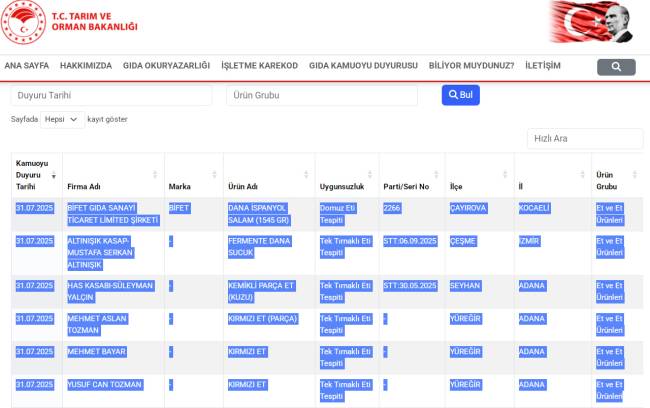Open BİLİYOR MUYDUNUZ? menu item
This screenshot has height=408, width=650.
click(471, 66)
